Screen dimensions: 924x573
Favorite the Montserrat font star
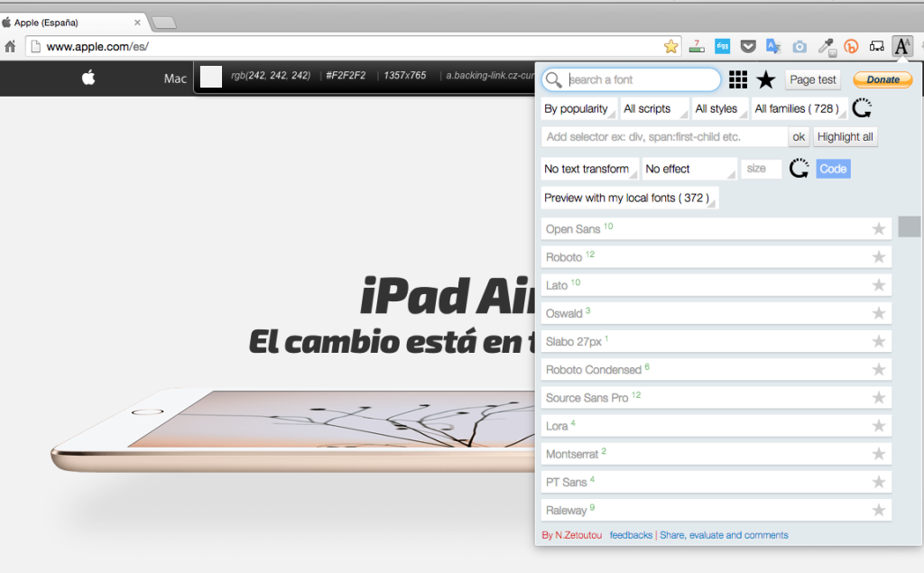click(879, 454)
